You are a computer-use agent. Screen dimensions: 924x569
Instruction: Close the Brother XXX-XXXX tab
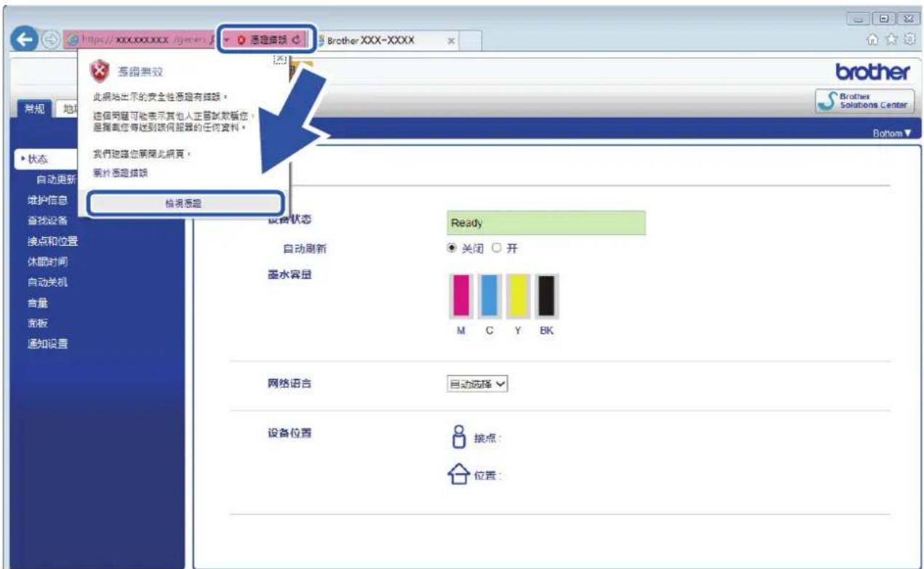click(451, 41)
